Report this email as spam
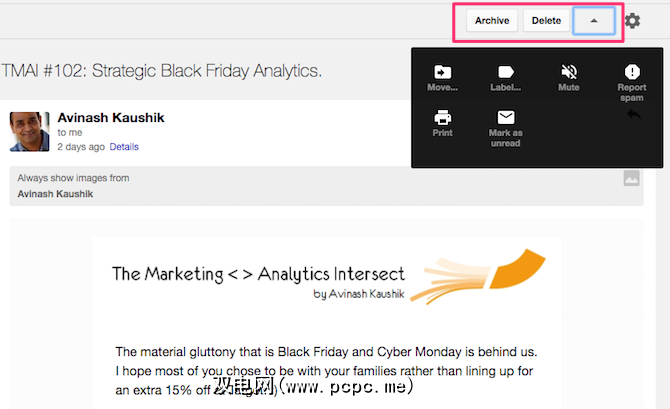The width and height of the screenshot is (670, 409). coord(632,72)
